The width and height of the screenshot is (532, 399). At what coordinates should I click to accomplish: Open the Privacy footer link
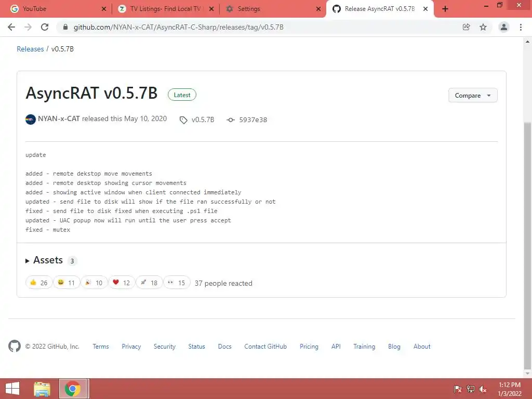point(131,347)
